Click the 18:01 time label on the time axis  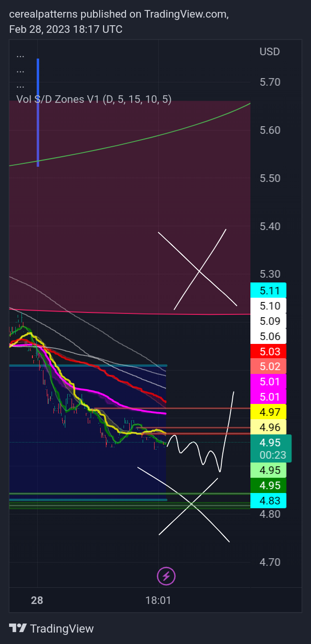158,600
